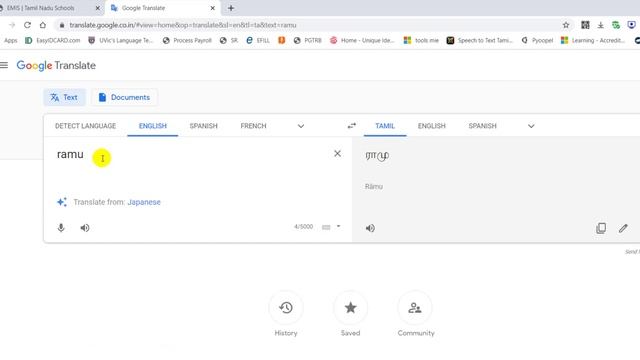Open the QR code extension icon

[585, 25]
